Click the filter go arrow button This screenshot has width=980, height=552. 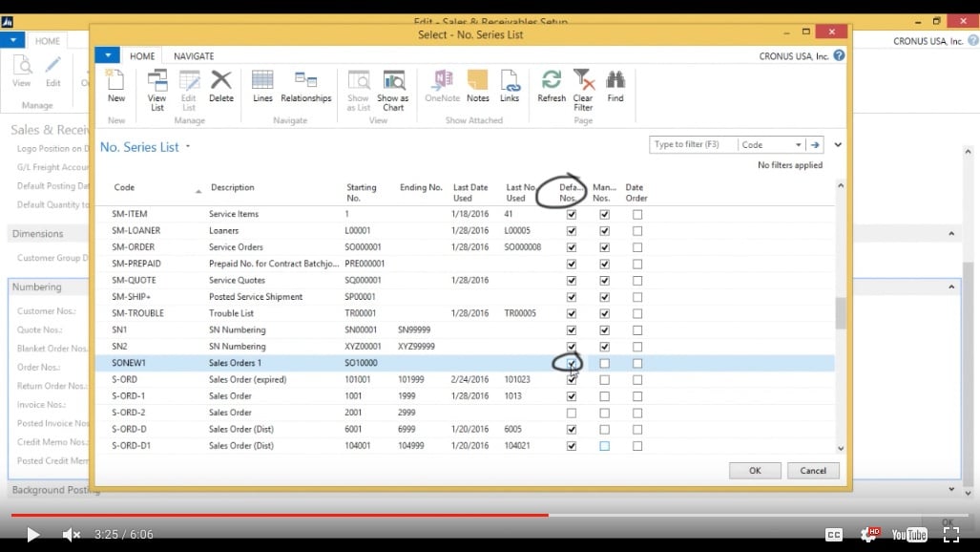pyautogui.click(x=814, y=144)
